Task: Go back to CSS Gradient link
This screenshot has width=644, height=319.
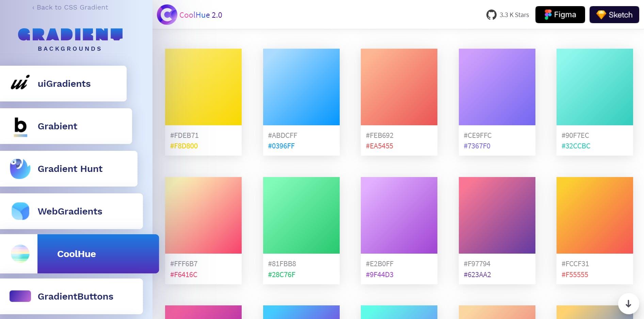Action: coord(70,7)
